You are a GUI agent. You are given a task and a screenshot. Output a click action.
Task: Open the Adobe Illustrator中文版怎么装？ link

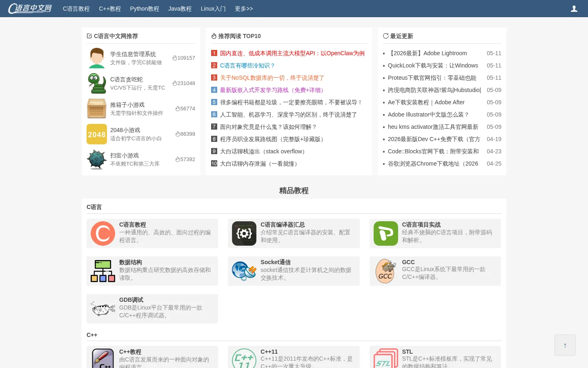(429, 114)
